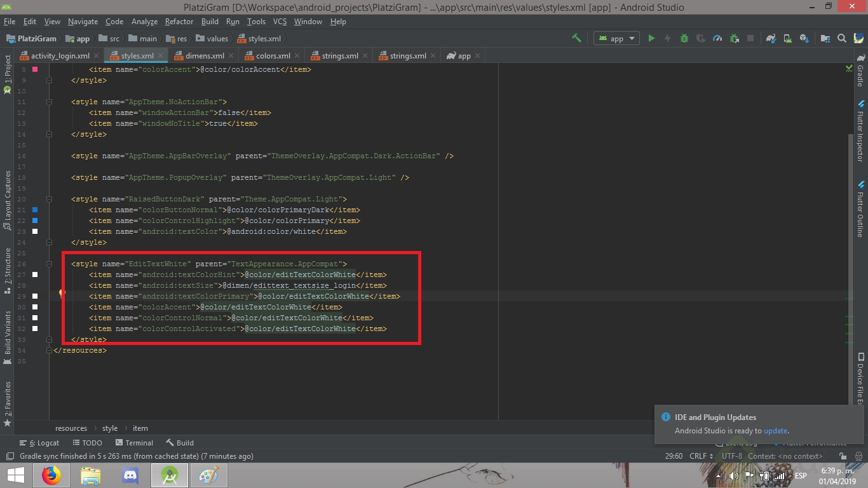Open Project Structure icon
This screenshot has width=868, height=488.
pyautogui.click(x=825, y=38)
